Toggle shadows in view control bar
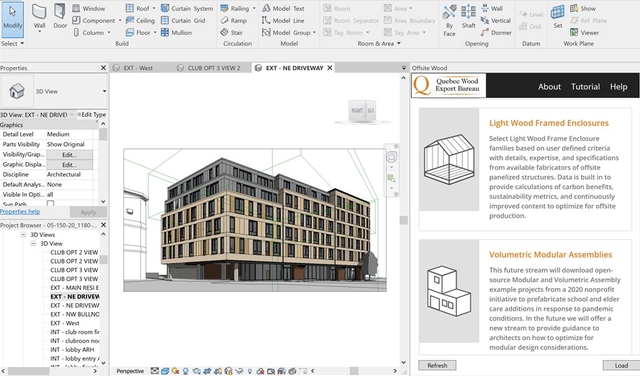Viewport: 640px width, 376px height. pyautogui.click(x=185, y=371)
